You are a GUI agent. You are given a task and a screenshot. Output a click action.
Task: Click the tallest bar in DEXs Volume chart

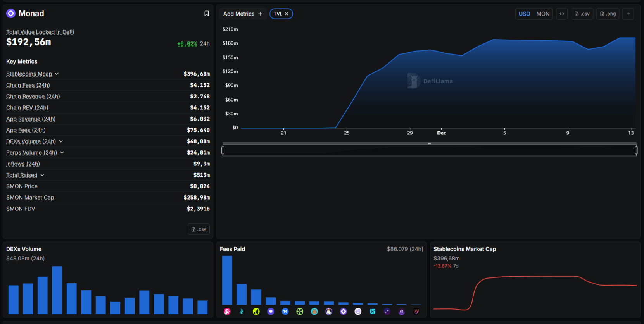point(57,290)
